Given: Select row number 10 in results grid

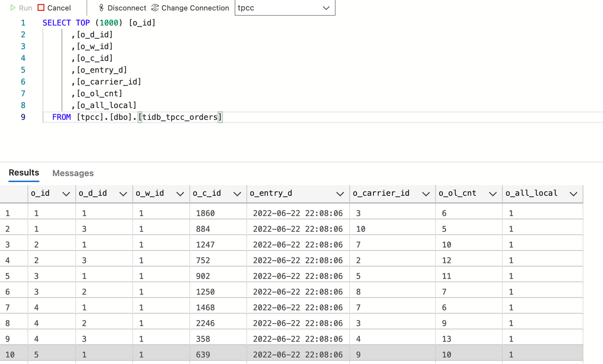Looking at the screenshot, I should [x=10, y=355].
